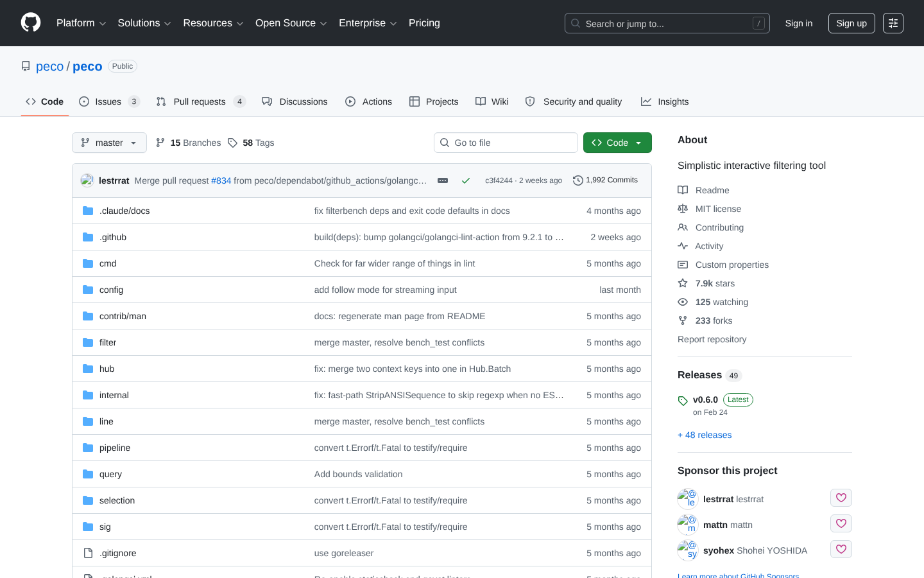Click the Sign in link

pyautogui.click(x=799, y=23)
